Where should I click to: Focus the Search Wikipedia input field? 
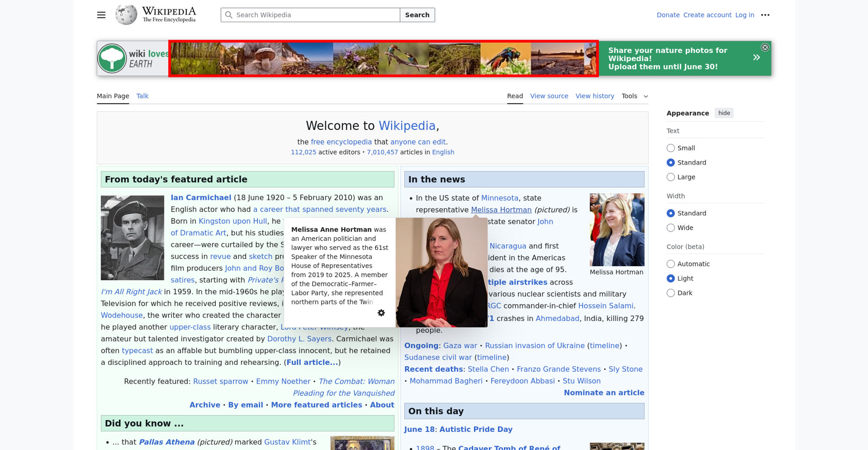310,15
